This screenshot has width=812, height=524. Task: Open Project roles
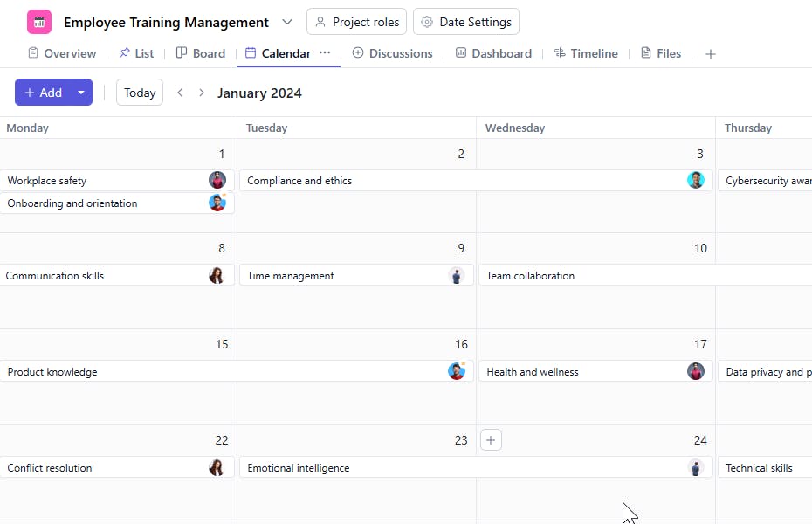[356, 22]
